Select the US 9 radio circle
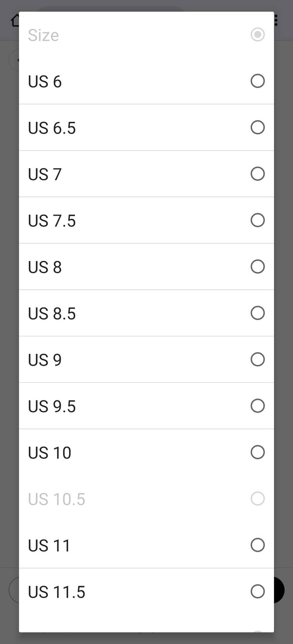Viewport: 293px width, 644px height. [257, 359]
